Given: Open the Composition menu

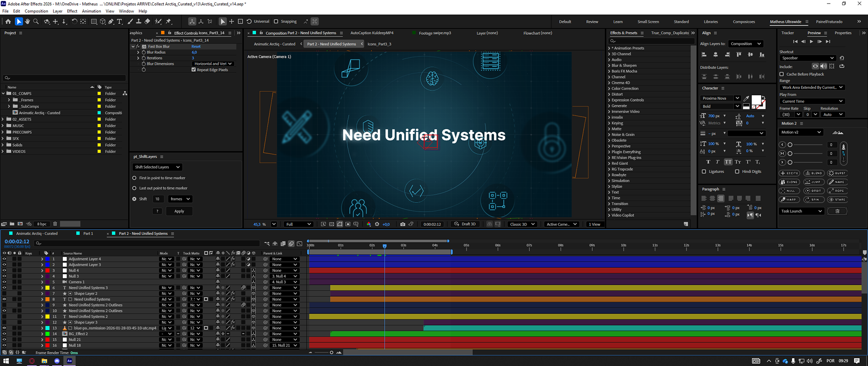Looking at the screenshot, I should (36, 11).
